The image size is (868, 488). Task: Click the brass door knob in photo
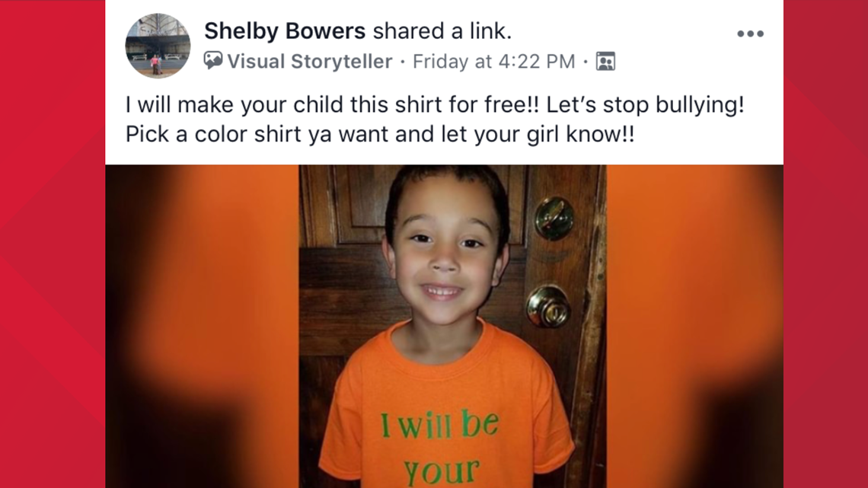[547, 307]
